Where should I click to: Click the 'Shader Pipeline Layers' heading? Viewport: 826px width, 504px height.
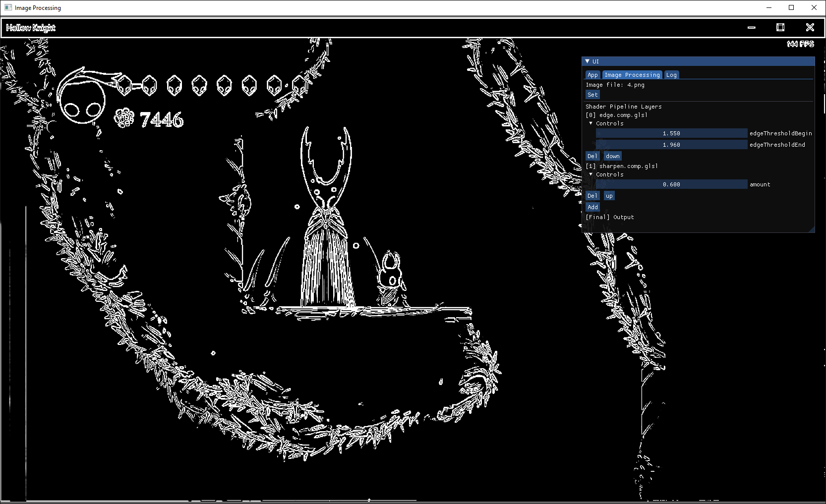click(x=624, y=107)
